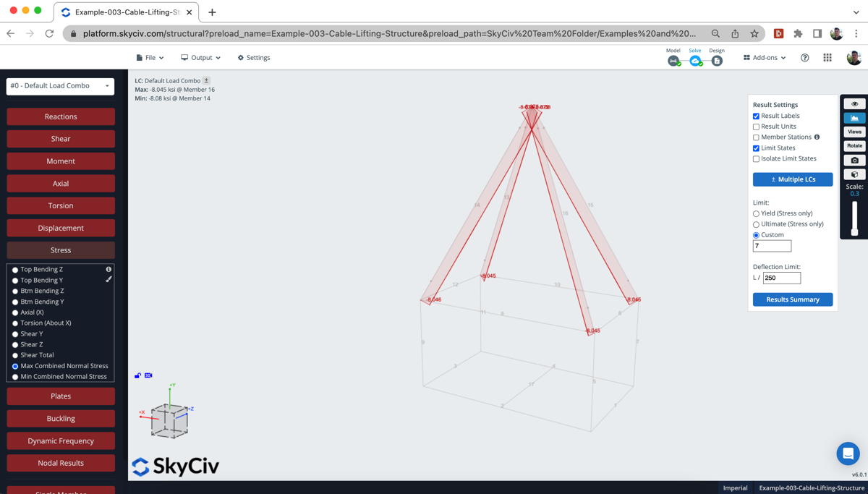
Task: Expand the Output menu
Action: (x=200, y=57)
